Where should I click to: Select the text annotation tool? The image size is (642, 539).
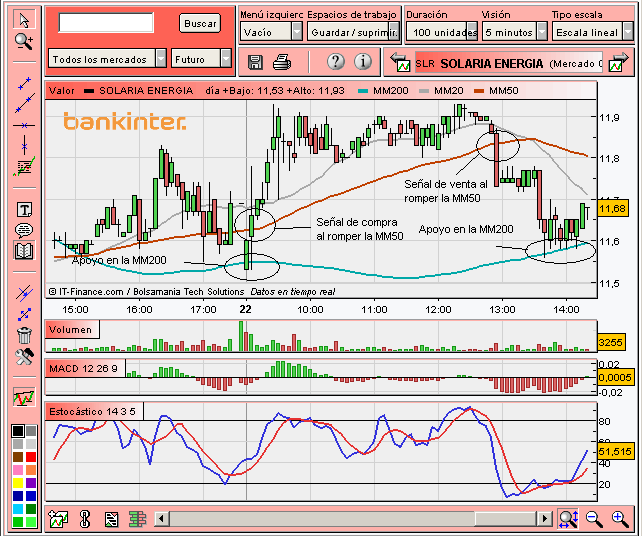(24, 210)
